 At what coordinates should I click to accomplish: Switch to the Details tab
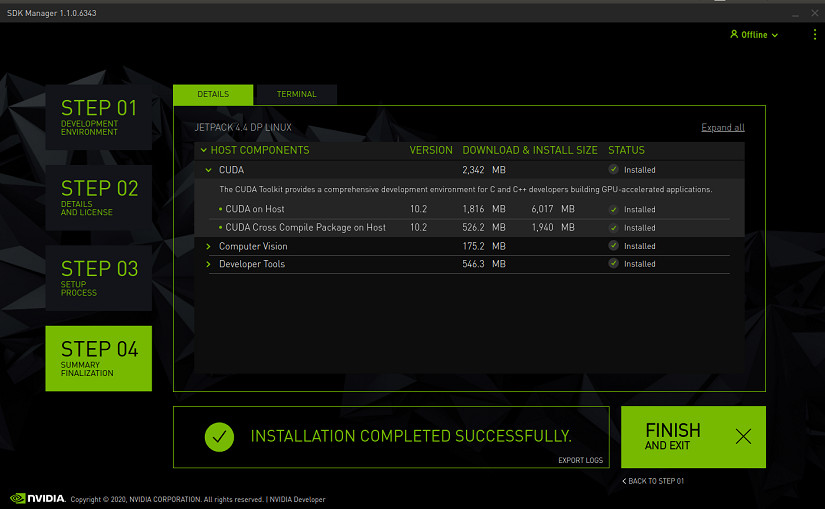point(213,94)
